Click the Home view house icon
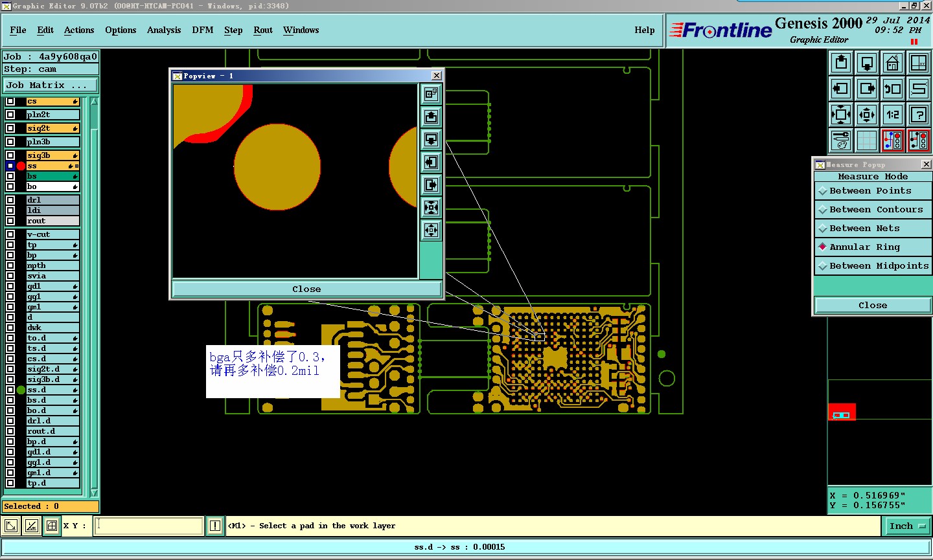This screenshot has width=933, height=560. point(893,63)
